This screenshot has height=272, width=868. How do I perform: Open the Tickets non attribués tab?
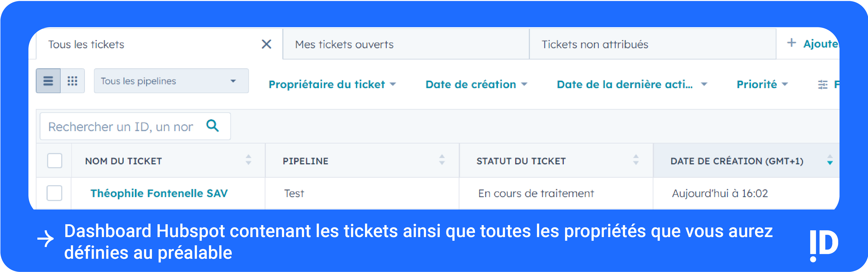595,45
